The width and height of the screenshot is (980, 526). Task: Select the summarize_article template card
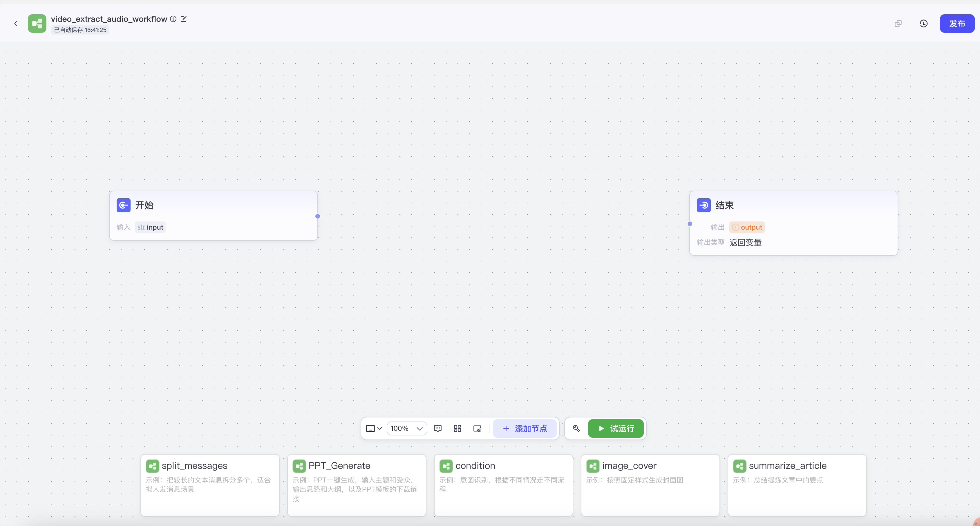point(797,485)
